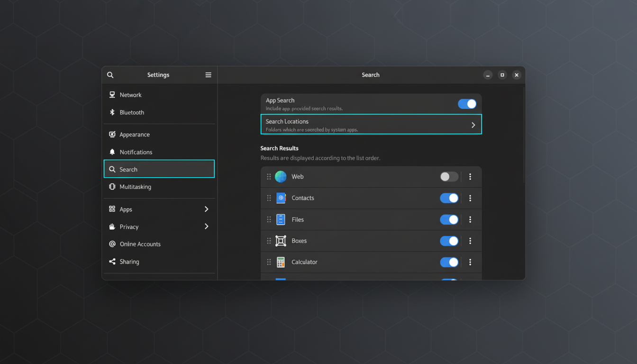Click the Bluetooth icon
Image resolution: width=637 pixels, height=364 pixels.
point(112,112)
